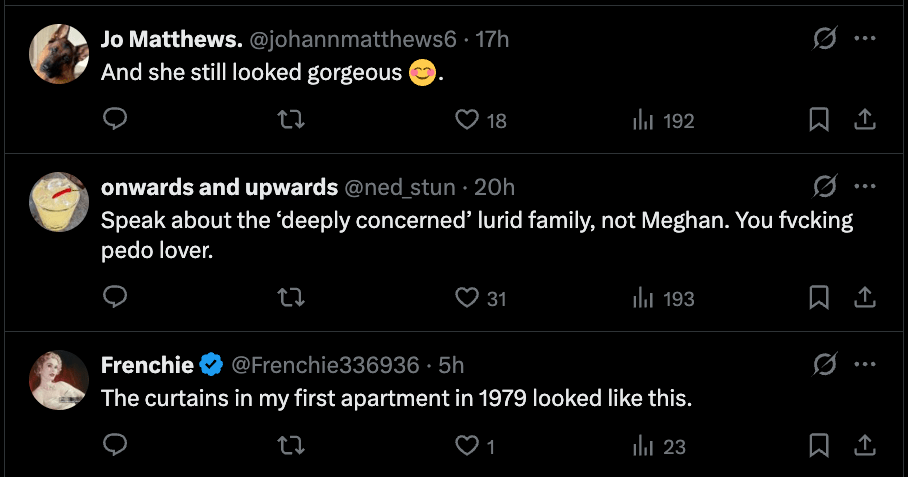
Task: Repost the onwards and upwards tweet
Action: coord(290,298)
